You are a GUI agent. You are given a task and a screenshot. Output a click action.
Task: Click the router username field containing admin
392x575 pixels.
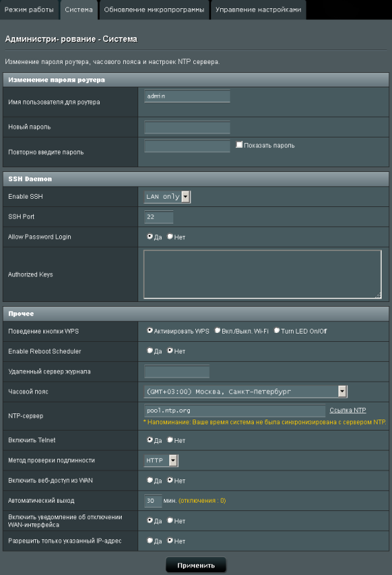coord(187,96)
